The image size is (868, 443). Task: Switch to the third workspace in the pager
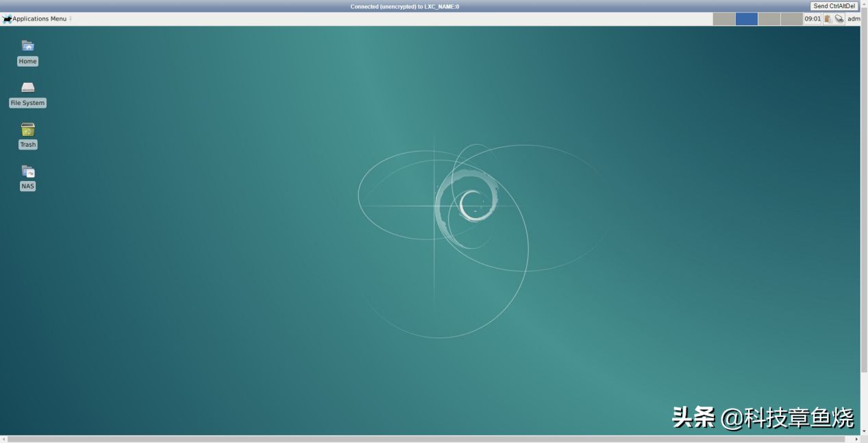click(769, 19)
